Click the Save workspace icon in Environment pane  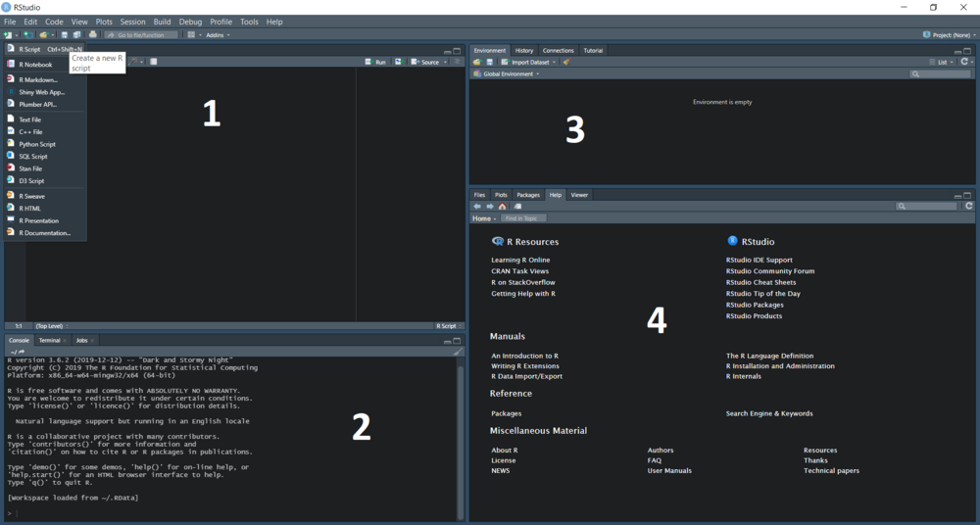coord(489,62)
